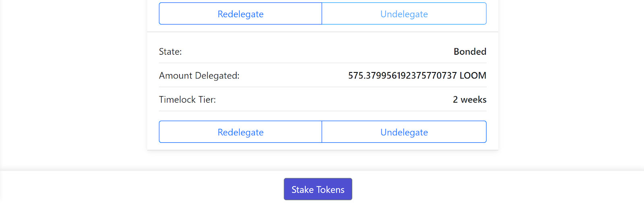The width and height of the screenshot is (644, 204).
Task: Click the blank page background outside the delegation card
Action: click(72, 80)
